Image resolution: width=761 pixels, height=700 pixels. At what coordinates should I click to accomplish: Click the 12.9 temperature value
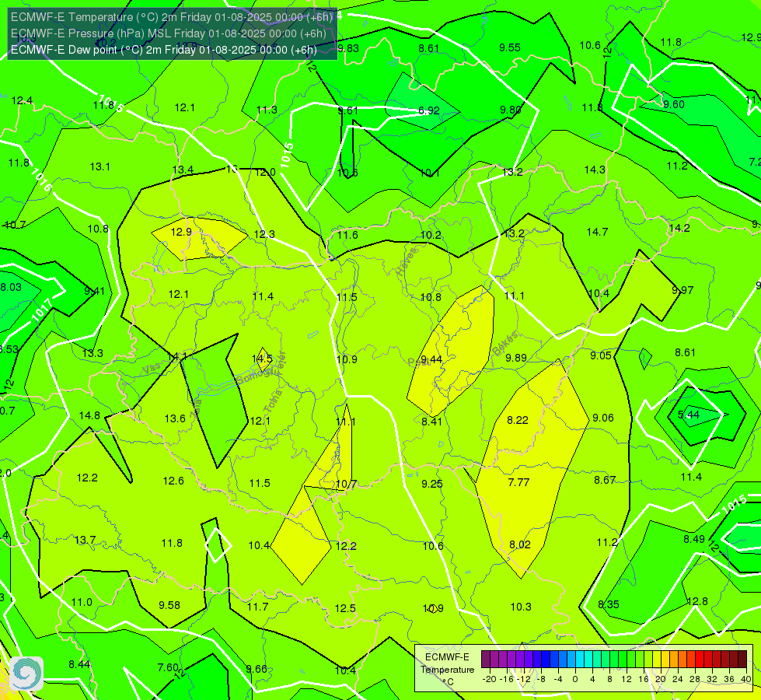click(181, 233)
